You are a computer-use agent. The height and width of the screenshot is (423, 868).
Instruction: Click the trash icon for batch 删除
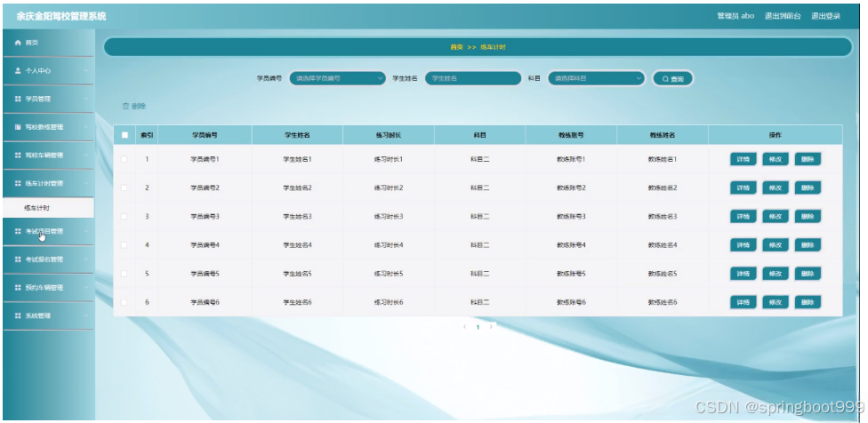(125, 106)
